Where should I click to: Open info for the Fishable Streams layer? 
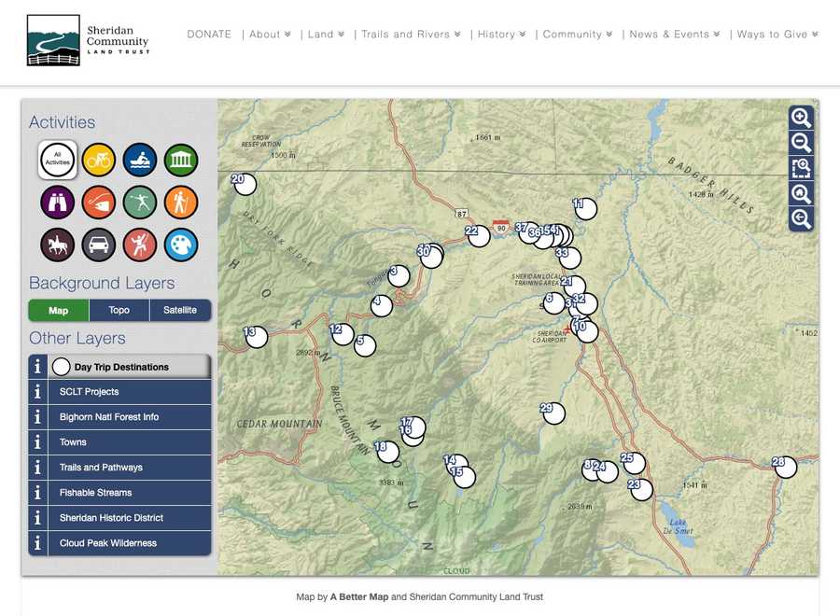pos(37,492)
